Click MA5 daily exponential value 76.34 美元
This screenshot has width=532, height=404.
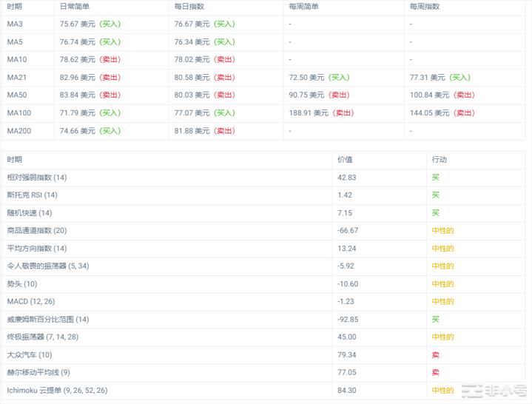(x=192, y=42)
